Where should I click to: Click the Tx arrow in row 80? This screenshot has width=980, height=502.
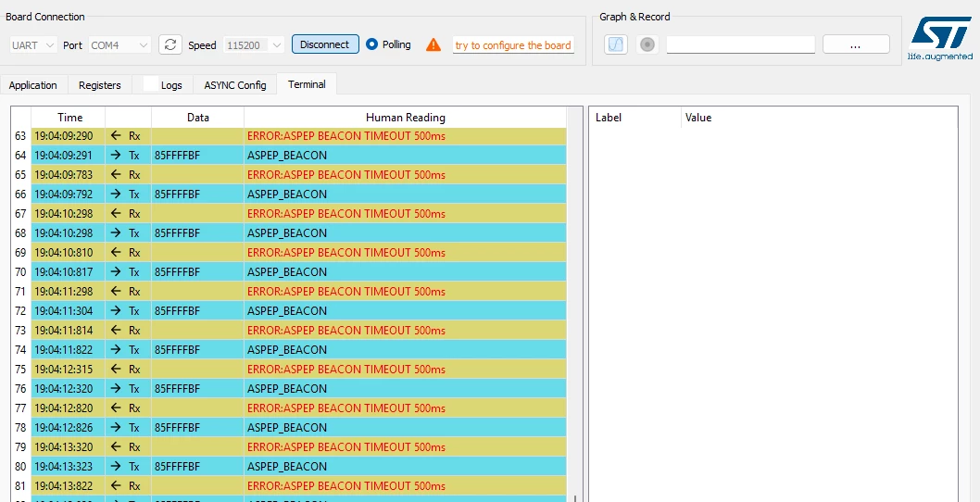[x=115, y=467]
